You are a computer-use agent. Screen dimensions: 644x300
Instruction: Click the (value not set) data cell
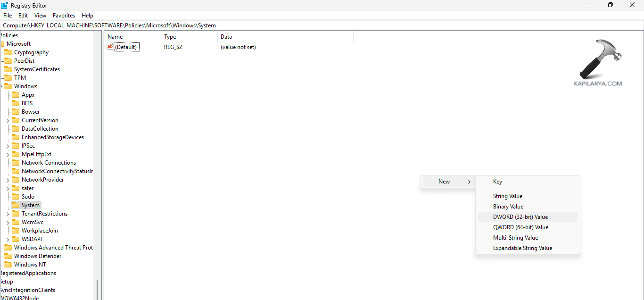(238, 47)
